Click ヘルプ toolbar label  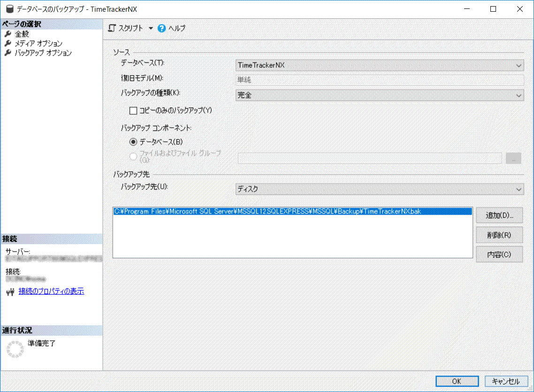(x=177, y=28)
